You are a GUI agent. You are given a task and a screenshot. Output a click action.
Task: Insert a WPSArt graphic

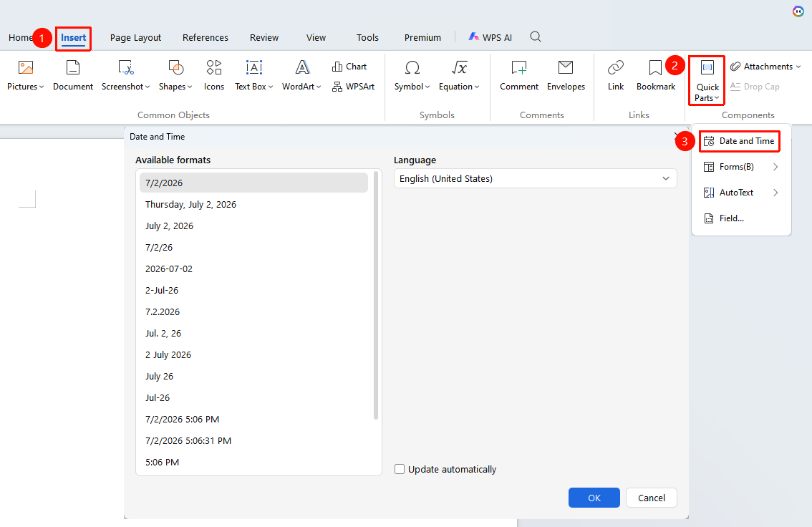coord(354,87)
